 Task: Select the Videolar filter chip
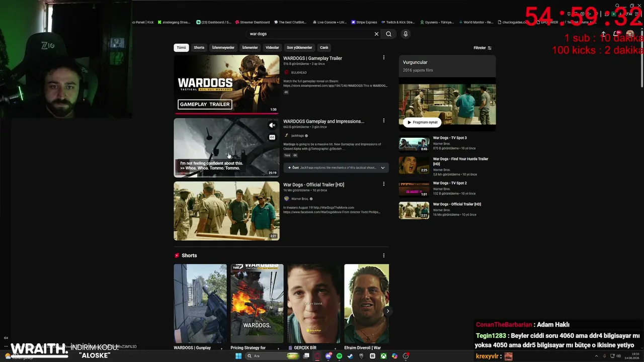coord(272,48)
